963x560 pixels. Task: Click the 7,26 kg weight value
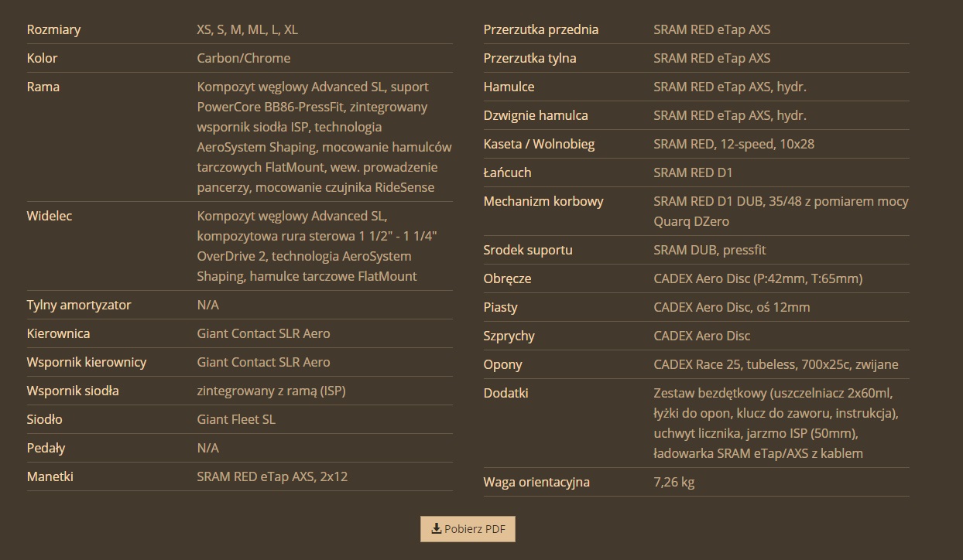(x=674, y=482)
